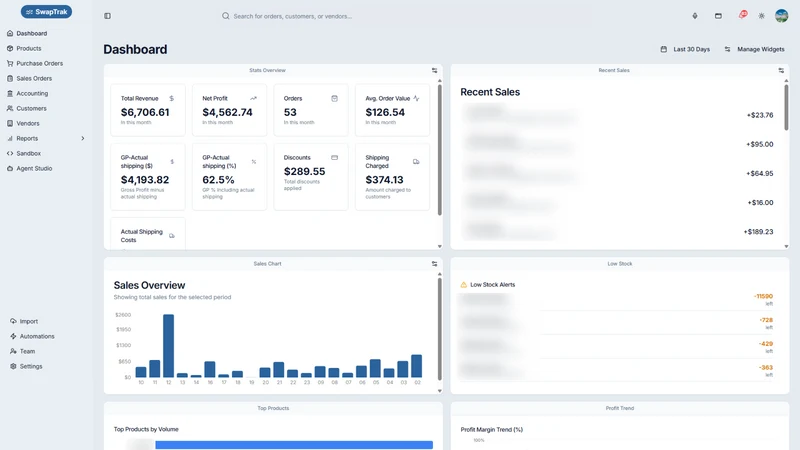
Task: Click the $4,562.74 Net Profit value
Action: 227,112
